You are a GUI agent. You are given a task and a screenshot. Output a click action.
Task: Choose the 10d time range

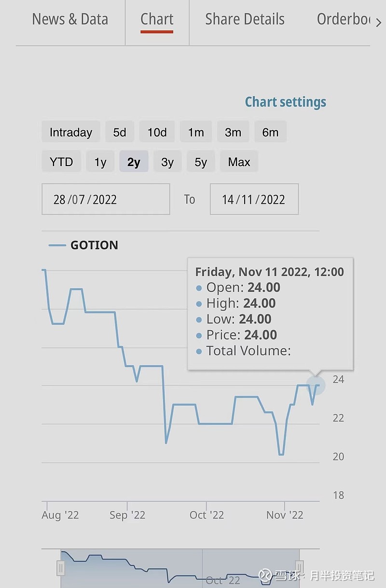[157, 132]
